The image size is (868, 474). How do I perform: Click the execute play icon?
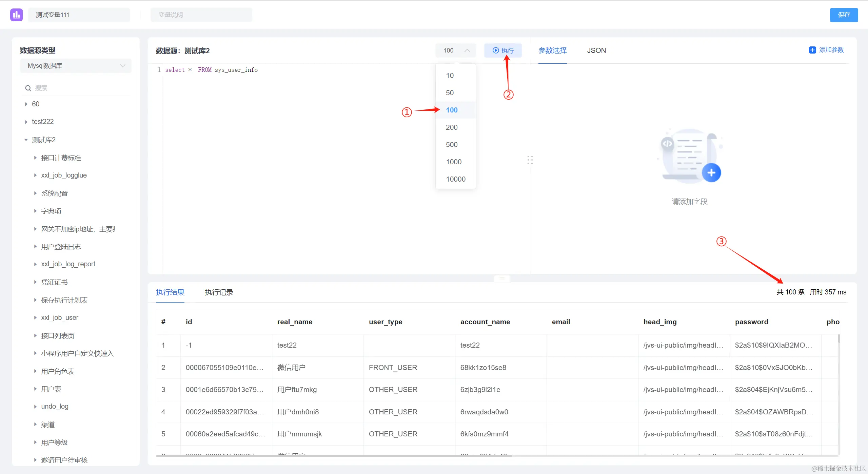pyautogui.click(x=496, y=50)
